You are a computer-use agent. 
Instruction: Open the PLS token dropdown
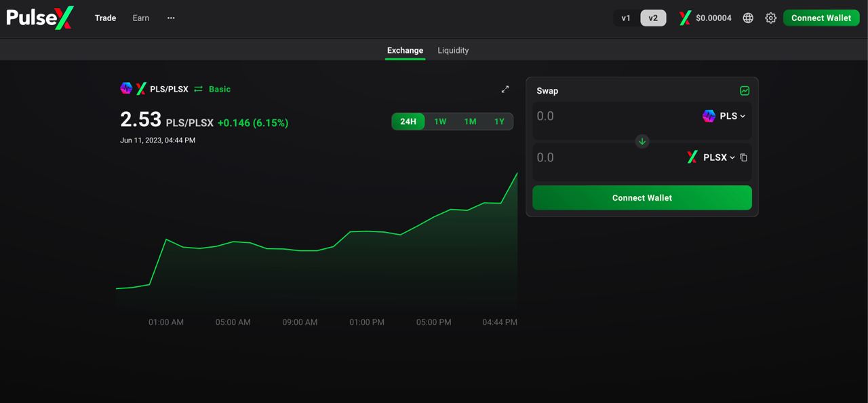[x=724, y=116]
